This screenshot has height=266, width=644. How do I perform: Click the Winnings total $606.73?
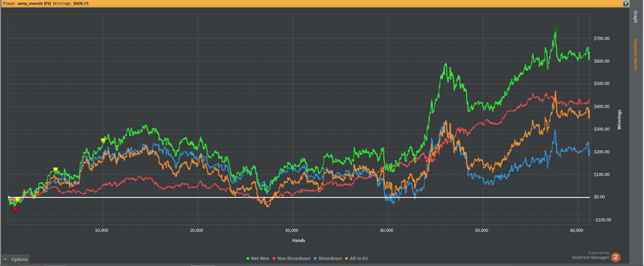tap(81, 3)
